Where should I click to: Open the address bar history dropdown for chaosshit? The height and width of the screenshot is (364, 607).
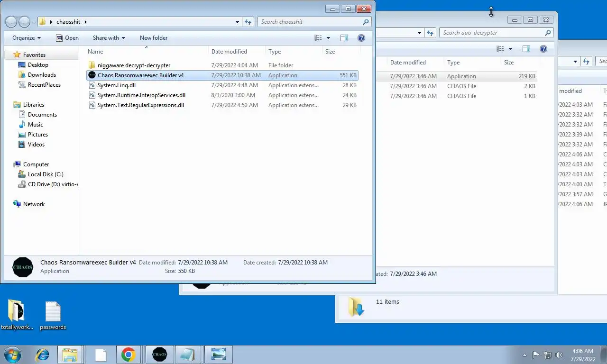pos(238,22)
